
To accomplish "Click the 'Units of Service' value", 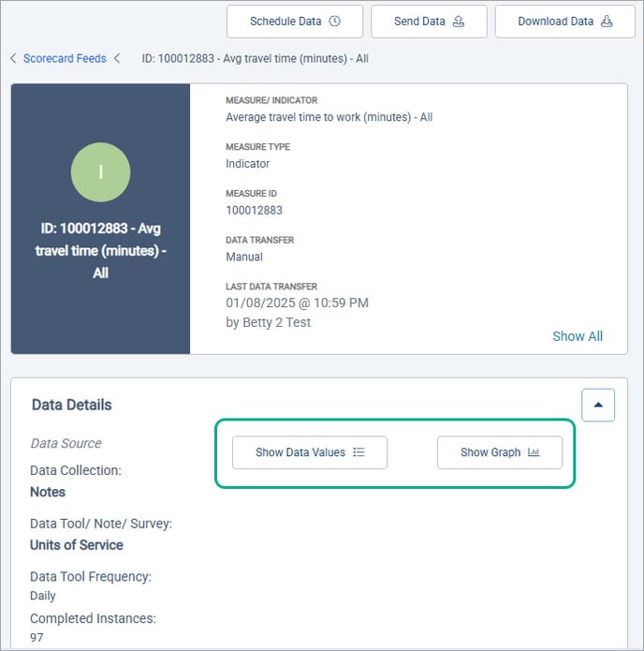I will pyautogui.click(x=77, y=545).
